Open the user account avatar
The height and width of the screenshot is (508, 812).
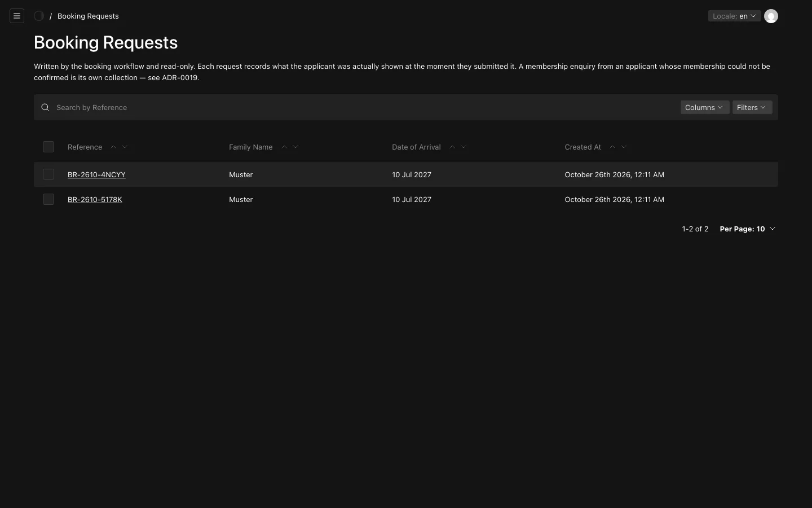click(x=771, y=16)
